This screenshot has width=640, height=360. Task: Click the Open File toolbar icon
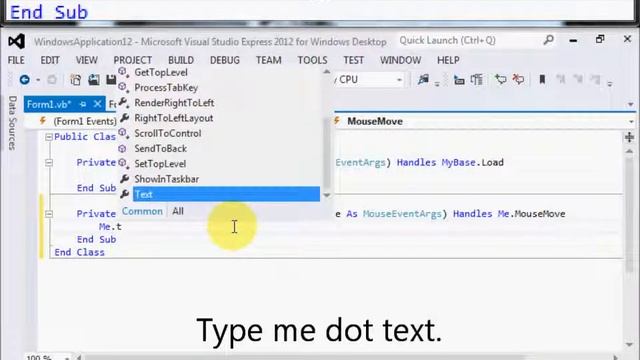pos(94,80)
